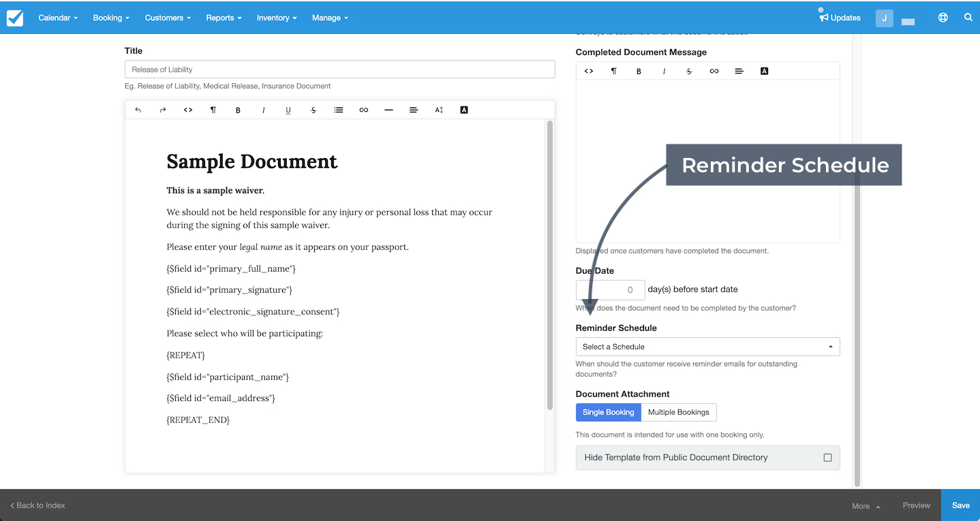Click the electronic_signature_consent field tag

pos(253,312)
